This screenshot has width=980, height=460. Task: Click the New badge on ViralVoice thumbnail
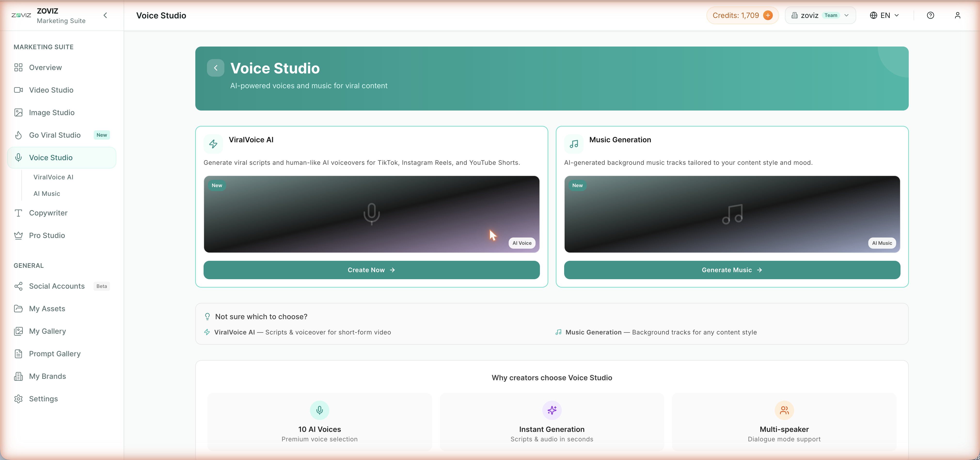click(x=217, y=185)
